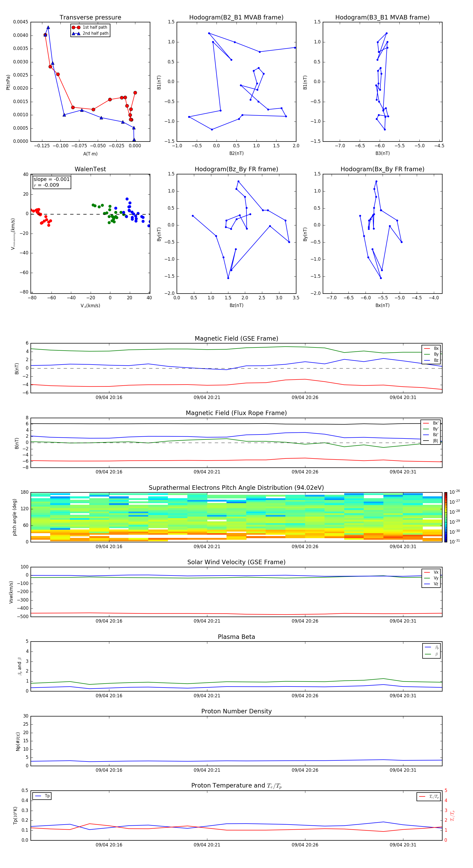Viewport: 473px width, 868px height.
Task: Select the '2nd half path' legend entry
Action: click(90, 33)
